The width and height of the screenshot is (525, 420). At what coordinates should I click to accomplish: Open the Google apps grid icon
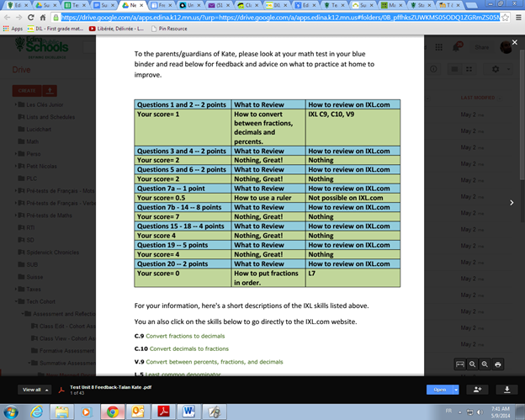point(439,47)
